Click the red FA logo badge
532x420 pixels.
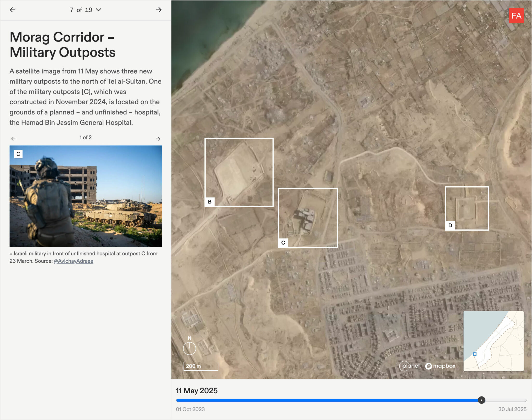[x=516, y=16]
